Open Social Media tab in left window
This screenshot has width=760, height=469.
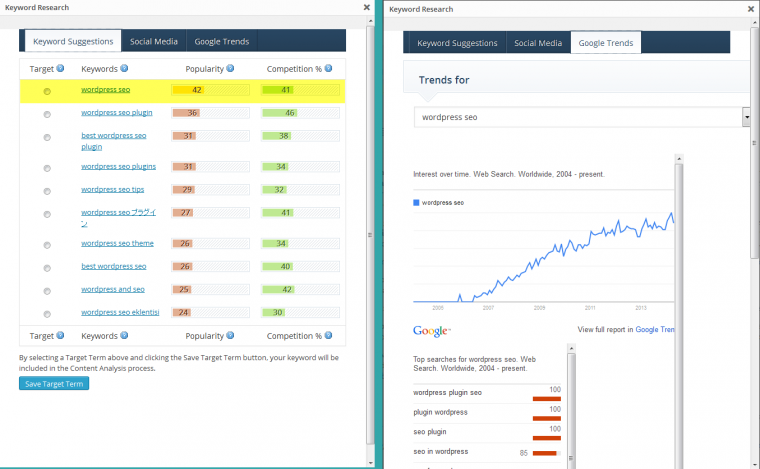[154, 41]
